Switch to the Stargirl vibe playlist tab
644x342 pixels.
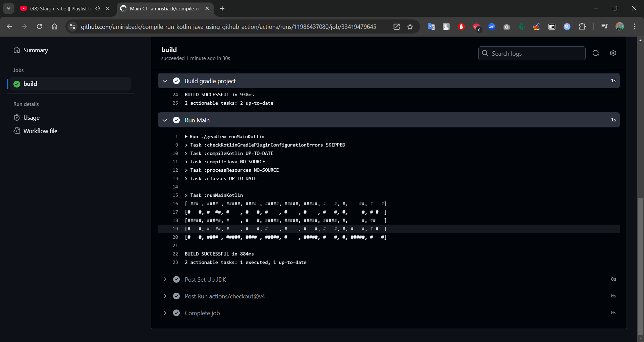[x=57, y=9]
